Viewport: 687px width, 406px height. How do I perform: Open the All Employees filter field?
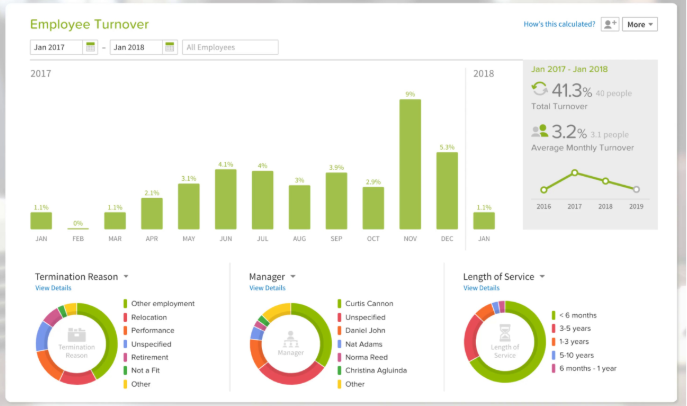[230, 47]
